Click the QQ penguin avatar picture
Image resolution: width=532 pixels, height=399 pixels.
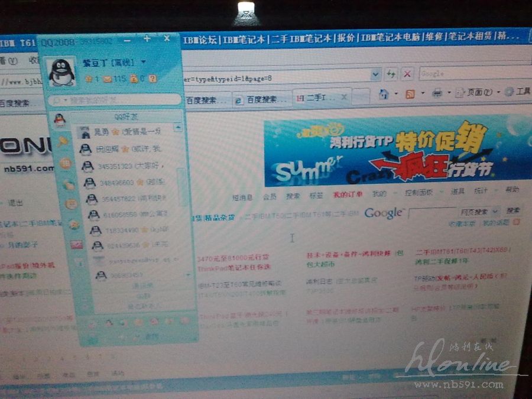click(x=61, y=72)
